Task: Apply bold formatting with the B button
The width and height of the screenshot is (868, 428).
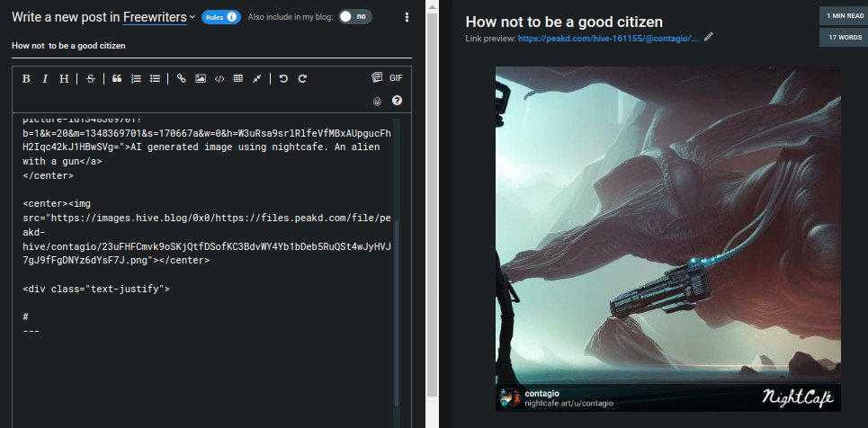Action: [26, 78]
